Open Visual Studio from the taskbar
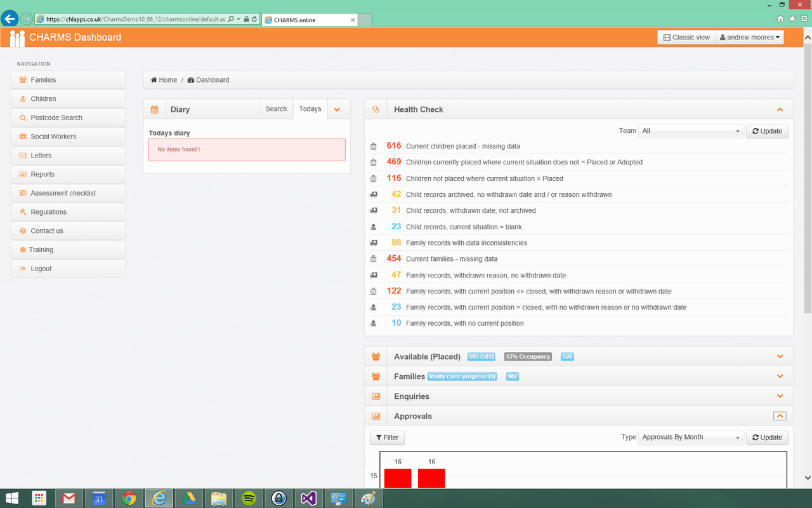Image resolution: width=812 pixels, height=508 pixels. pos(309,498)
